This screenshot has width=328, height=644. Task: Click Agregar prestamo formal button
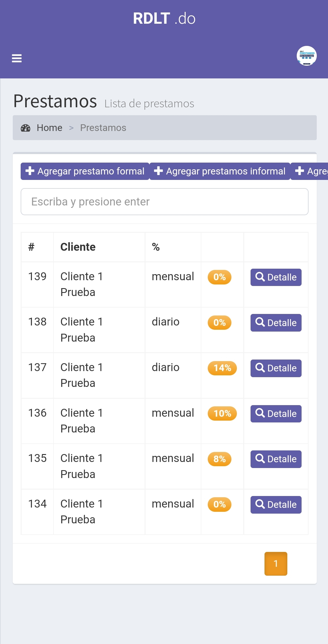point(85,171)
